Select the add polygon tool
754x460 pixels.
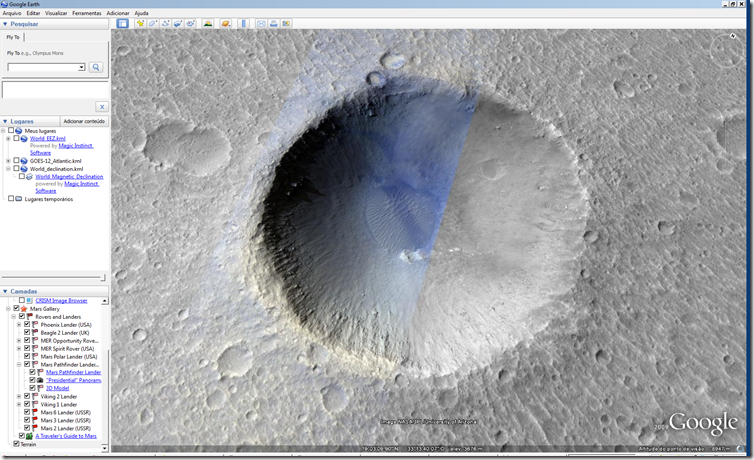click(152, 23)
